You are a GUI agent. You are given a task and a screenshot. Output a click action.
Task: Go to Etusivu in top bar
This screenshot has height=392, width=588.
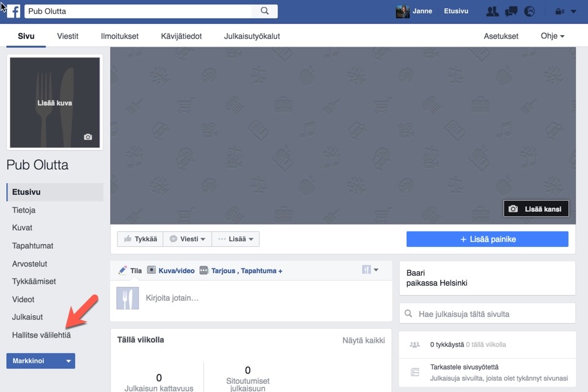pyautogui.click(x=456, y=11)
